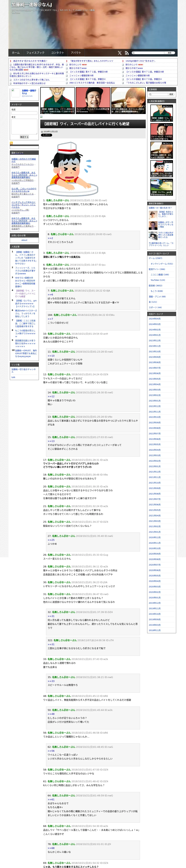Open category ニコニコ動画 (166)
Screen dimensions: 186x868
coord(160,275)
